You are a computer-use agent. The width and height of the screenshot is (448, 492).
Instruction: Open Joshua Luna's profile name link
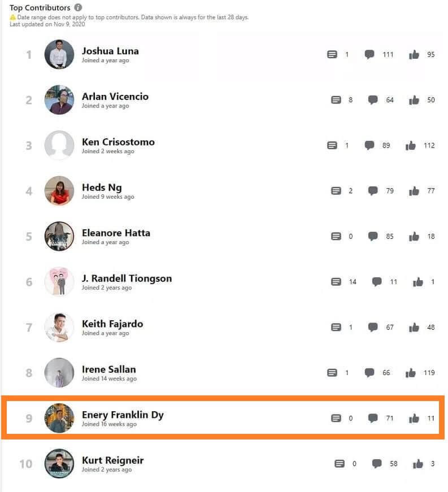coord(110,51)
